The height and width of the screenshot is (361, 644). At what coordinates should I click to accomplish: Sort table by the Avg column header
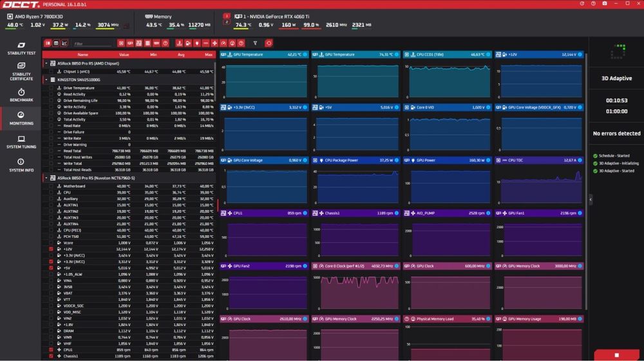coord(181,55)
